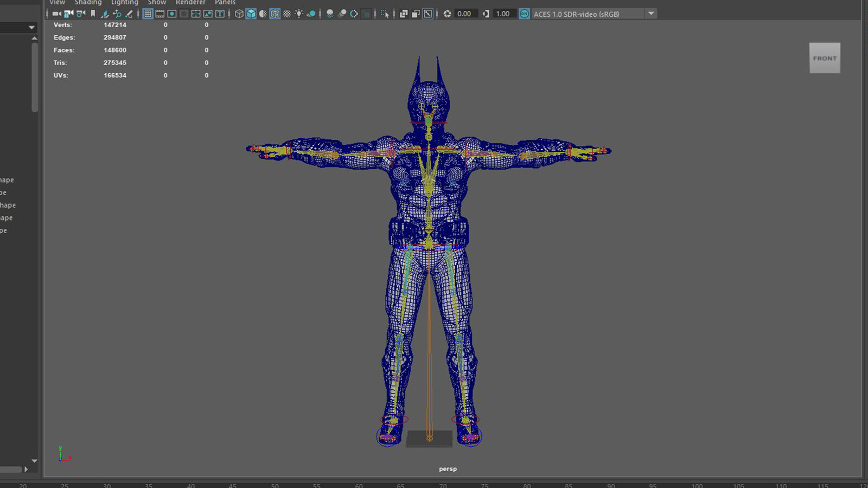
Task: Toggle the Gate Mask icon
Action: [184, 14]
